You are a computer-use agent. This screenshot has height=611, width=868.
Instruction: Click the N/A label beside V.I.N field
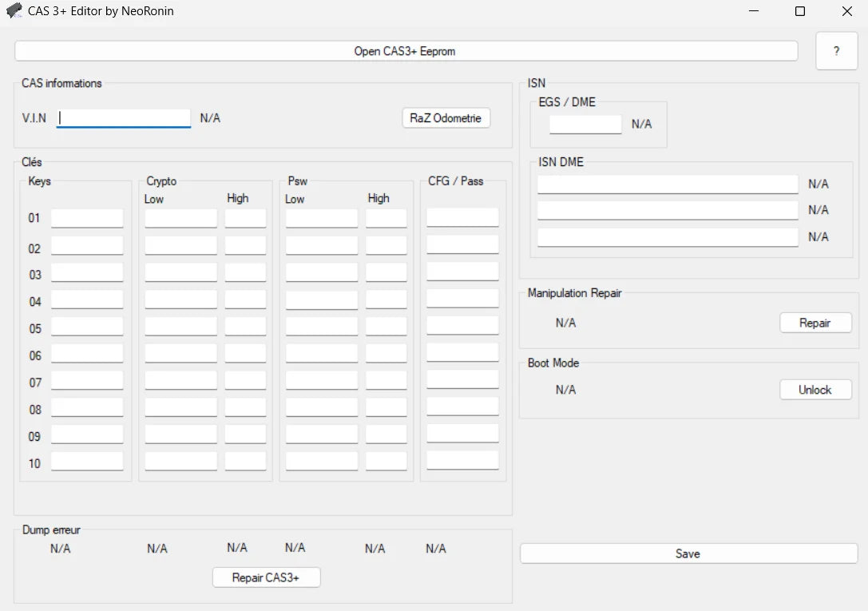(x=210, y=118)
